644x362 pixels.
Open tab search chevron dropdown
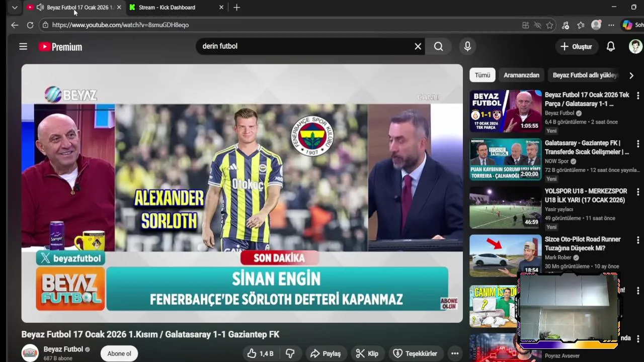[15, 8]
